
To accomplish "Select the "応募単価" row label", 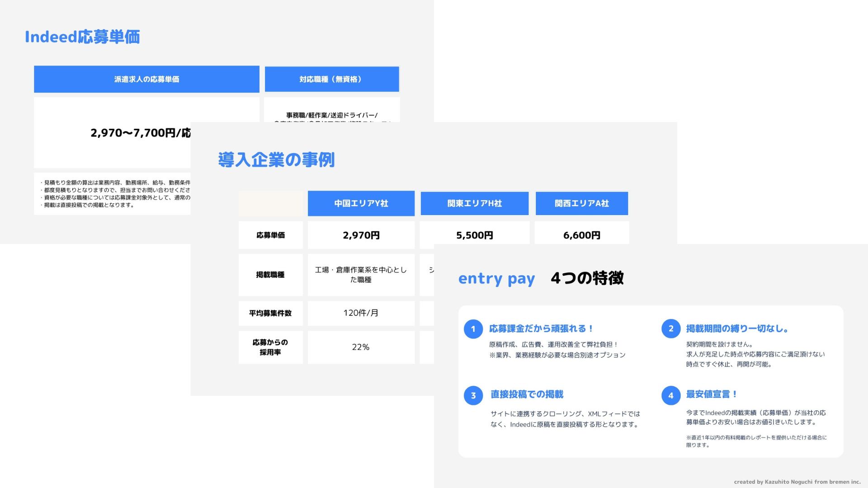I will (x=270, y=235).
